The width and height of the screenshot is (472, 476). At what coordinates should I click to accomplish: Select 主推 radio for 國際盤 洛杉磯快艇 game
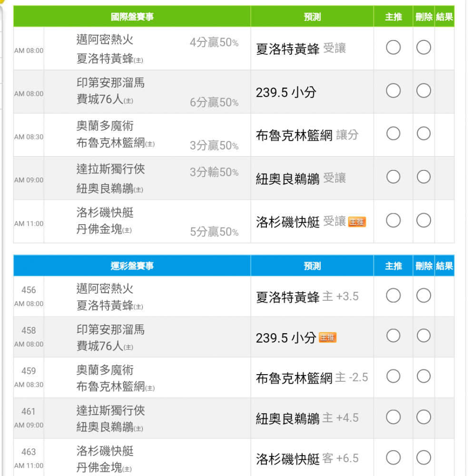[x=393, y=220]
